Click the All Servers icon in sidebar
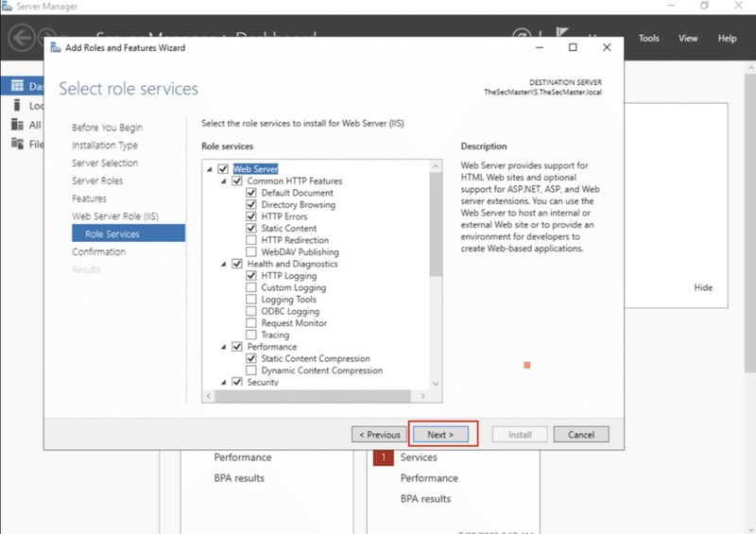This screenshot has height=534, width=756. (x=17, y=125)
